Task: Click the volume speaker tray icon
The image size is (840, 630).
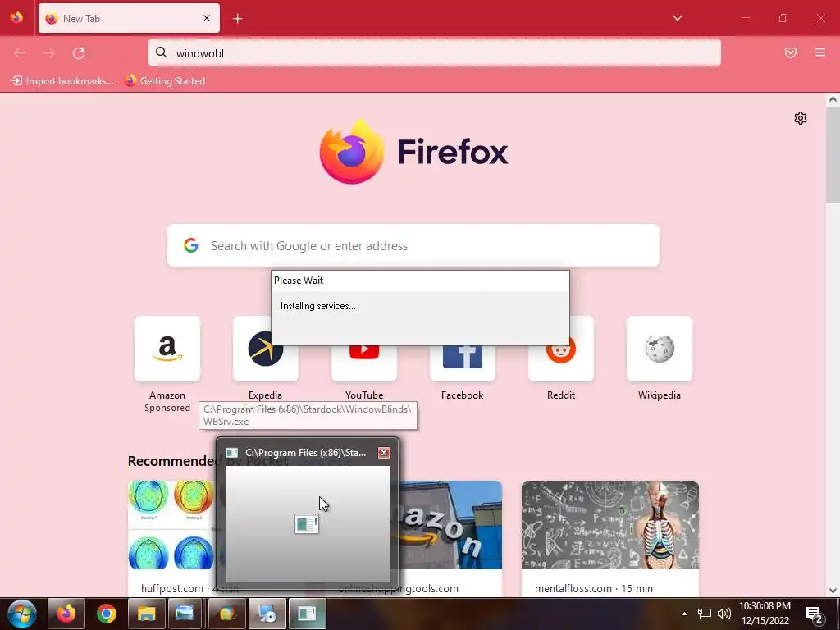Action: (x=724, y=614)
